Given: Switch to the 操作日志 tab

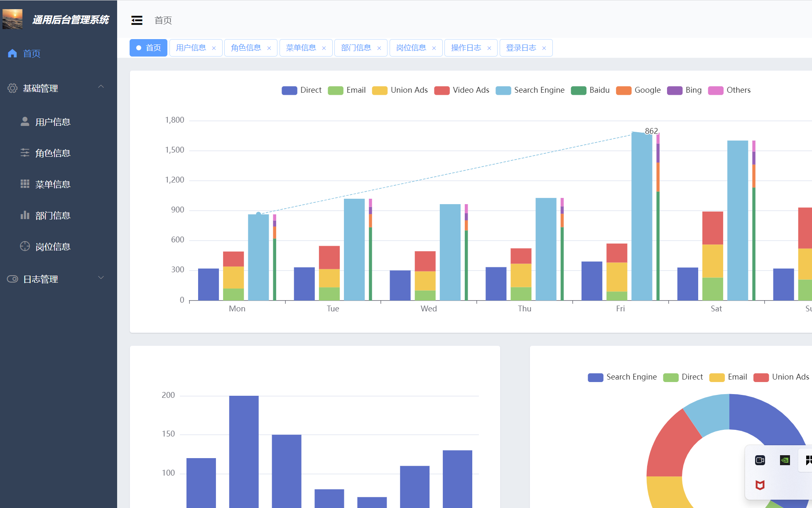Looking at the screenshot, I should coord(466,48).
